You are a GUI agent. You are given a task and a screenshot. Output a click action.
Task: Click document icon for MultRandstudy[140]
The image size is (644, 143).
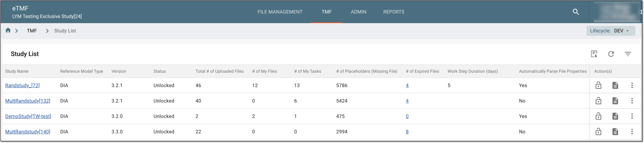pos(615,132)
